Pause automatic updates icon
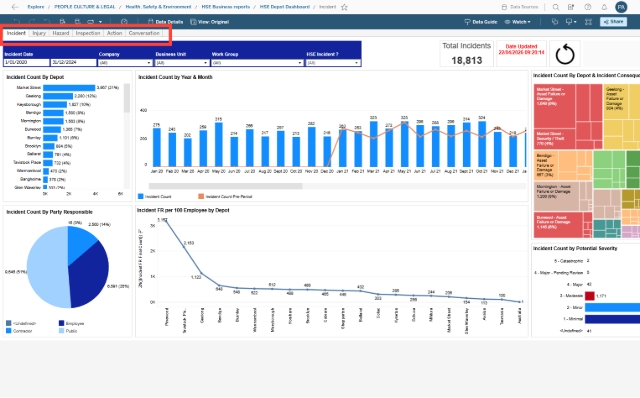 (x=77, y=22)
